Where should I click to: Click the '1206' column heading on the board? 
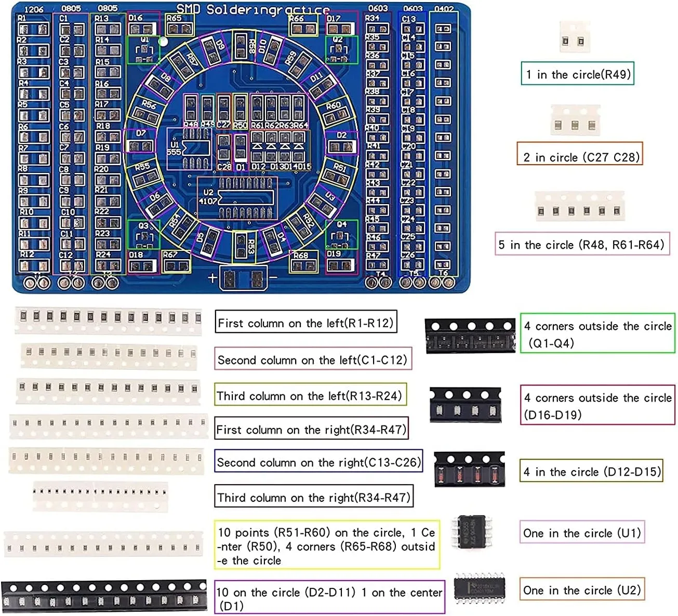click(x=34, y=9)
